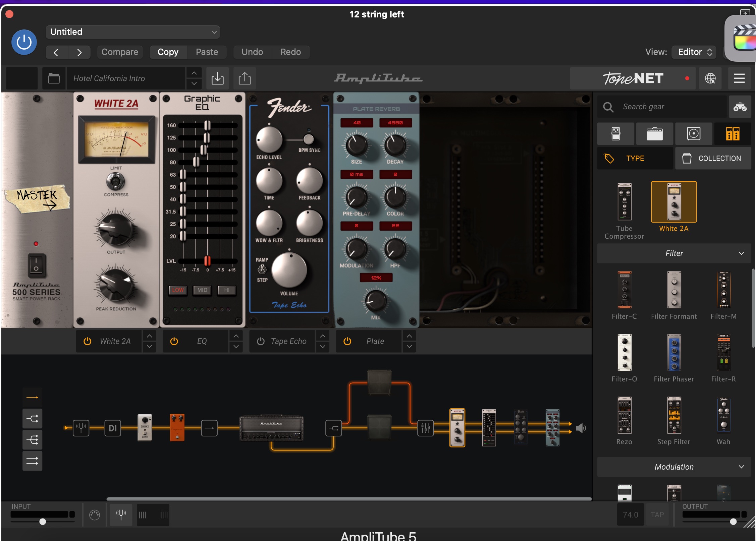This screenshot has width=756, height=541.
Task: Enable the Graphic EQ LOW button
Action: click(178, 290)
